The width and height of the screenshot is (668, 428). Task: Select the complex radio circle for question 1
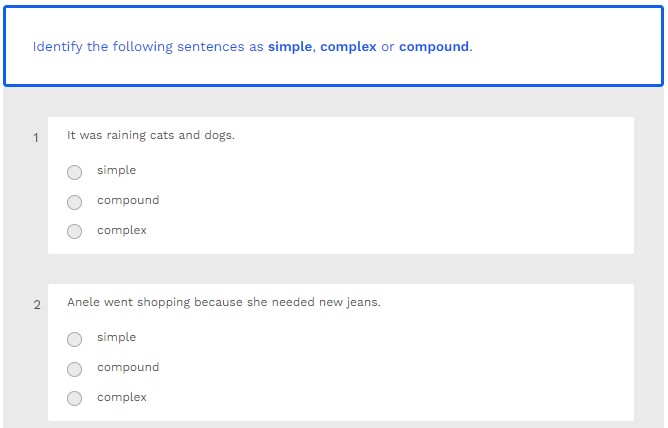pos(75,232)
